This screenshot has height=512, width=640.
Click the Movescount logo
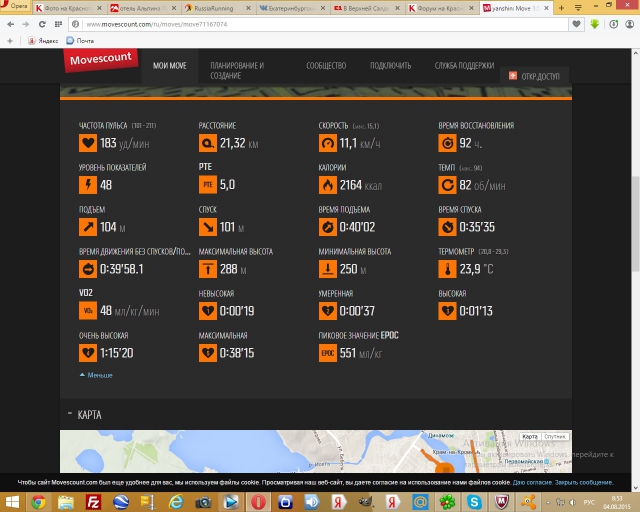[100, 60]
